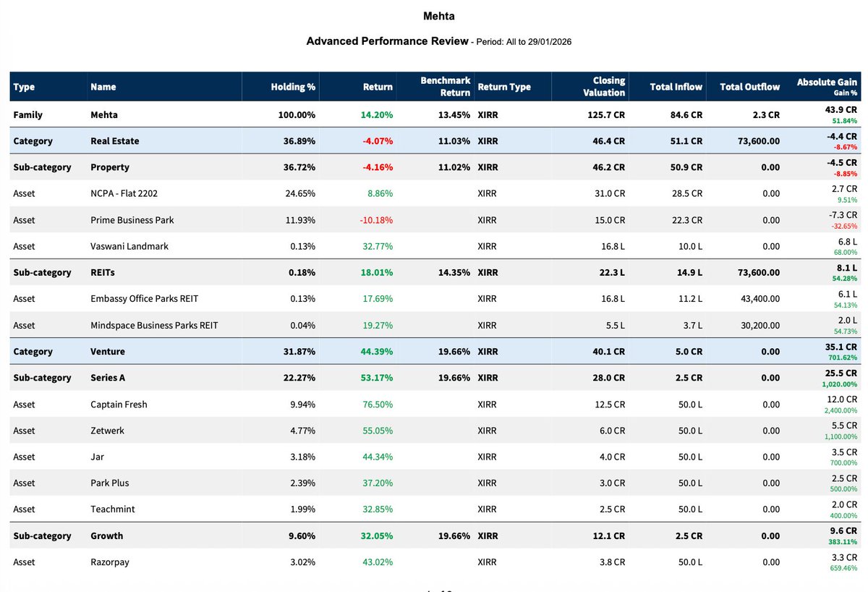Click the Growth closing valuation 12.1 CR
868x592 pixels.
(x=609, y=536)
